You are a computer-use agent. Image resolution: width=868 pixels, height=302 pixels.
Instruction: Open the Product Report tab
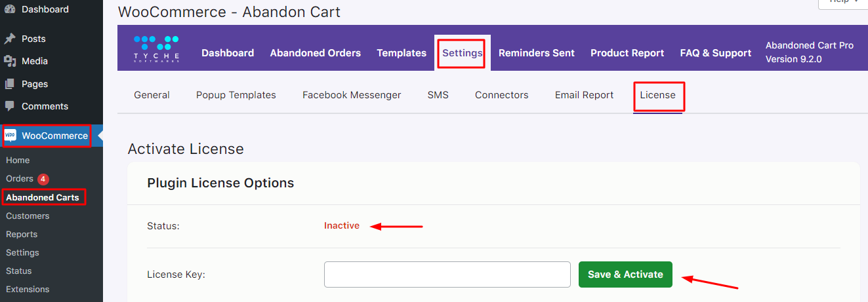pyautogui.click(x=627, y=53)
